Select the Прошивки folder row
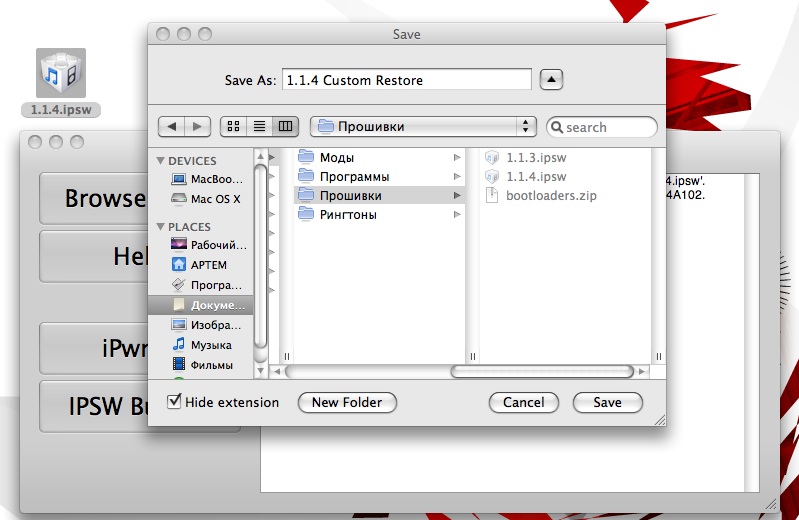This screenshot has width=799, height=520. coord(380,195)
